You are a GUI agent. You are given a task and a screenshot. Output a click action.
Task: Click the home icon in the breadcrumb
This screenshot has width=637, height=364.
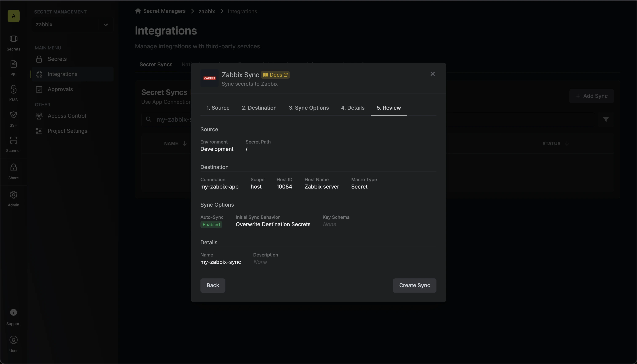[138, 11]
